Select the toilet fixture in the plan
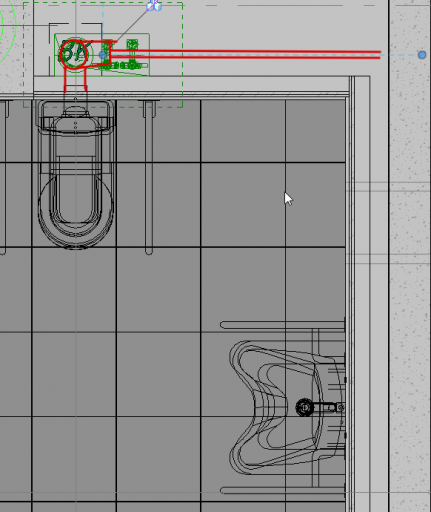The height and width of the screenshot is (512, 431). click(x=76, y=174)
